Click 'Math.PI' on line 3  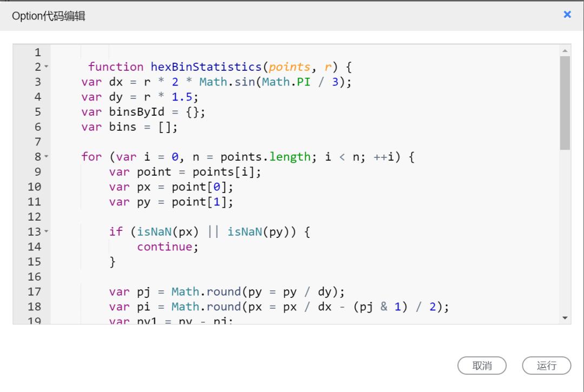pos(286,82)
